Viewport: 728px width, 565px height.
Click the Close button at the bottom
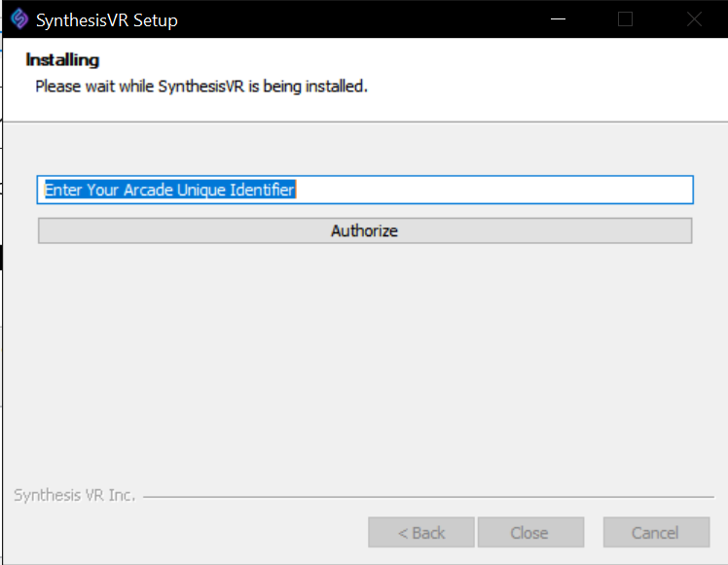point(530,533)
